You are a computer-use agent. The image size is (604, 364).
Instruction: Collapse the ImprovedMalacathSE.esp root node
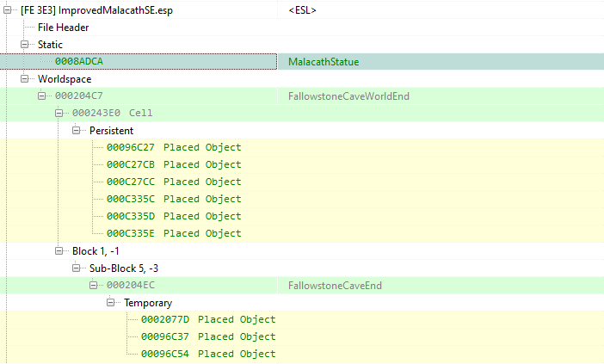[8, 10]
